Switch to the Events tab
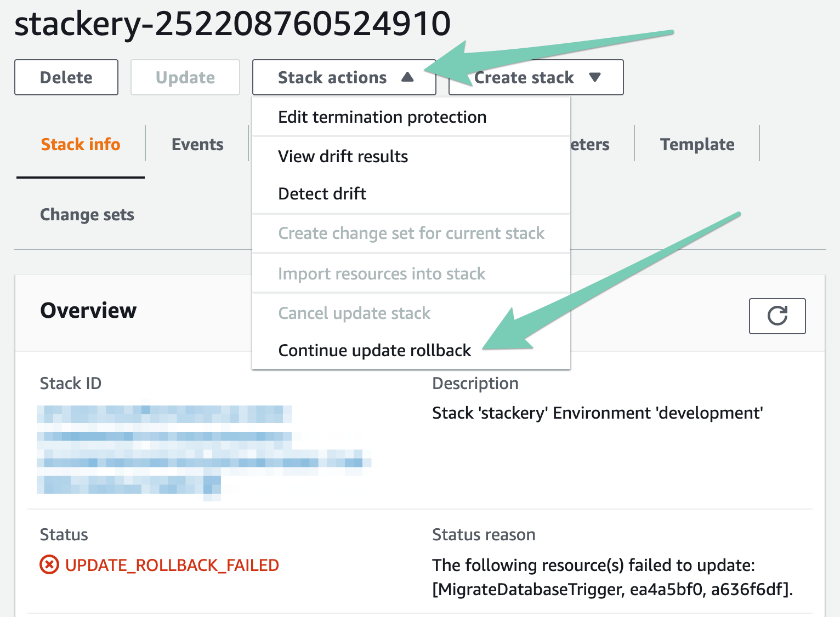 [197, 144]
